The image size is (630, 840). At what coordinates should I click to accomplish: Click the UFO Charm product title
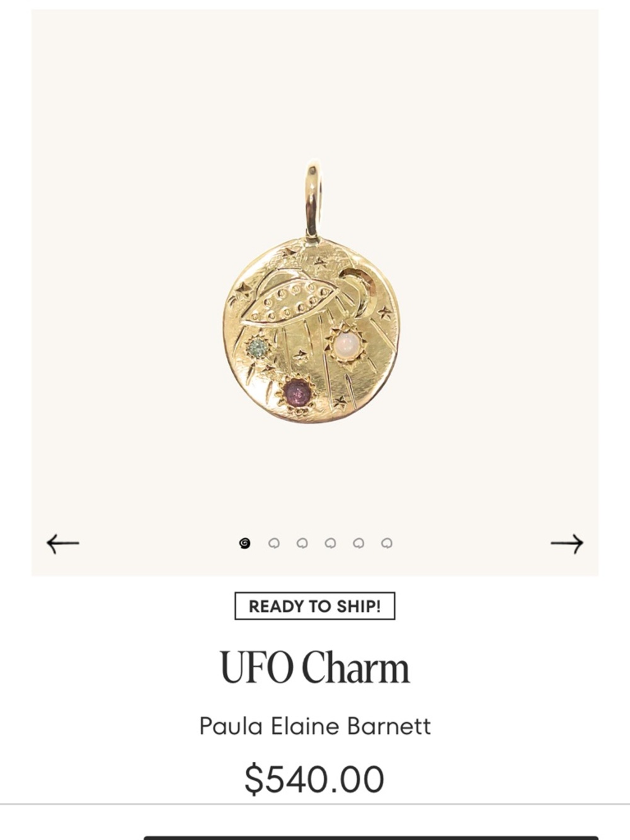[x=315, y=668]
